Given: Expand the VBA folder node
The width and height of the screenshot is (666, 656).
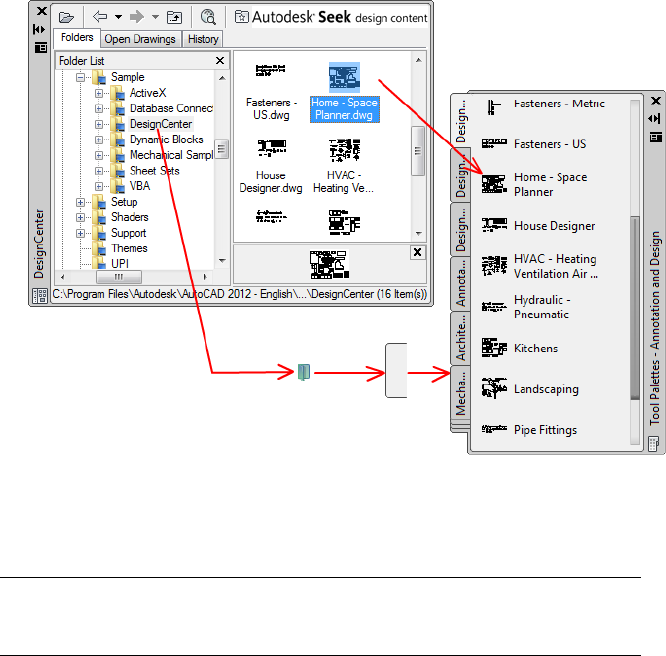Looking at the screenshot, I should [99, 186].
